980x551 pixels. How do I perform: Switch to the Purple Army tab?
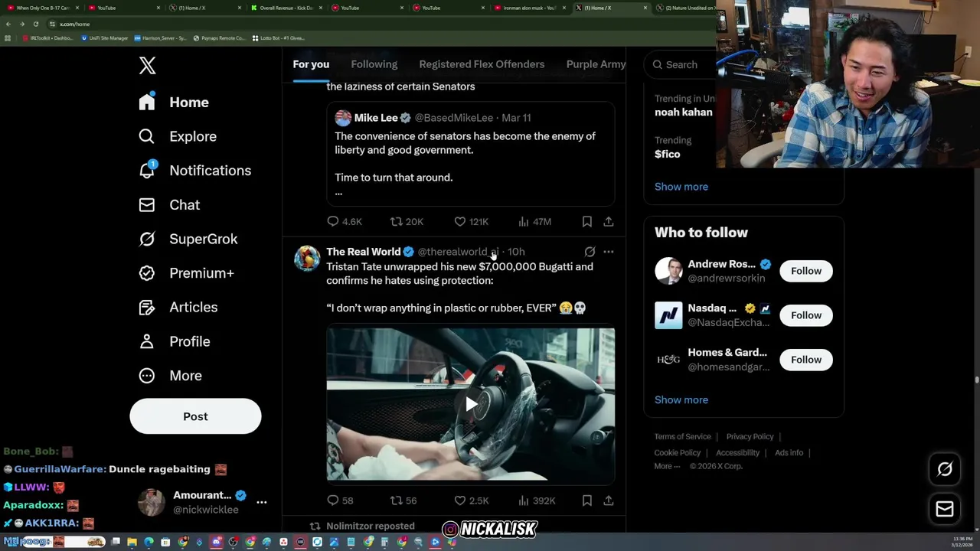click(x=596, y=64)
